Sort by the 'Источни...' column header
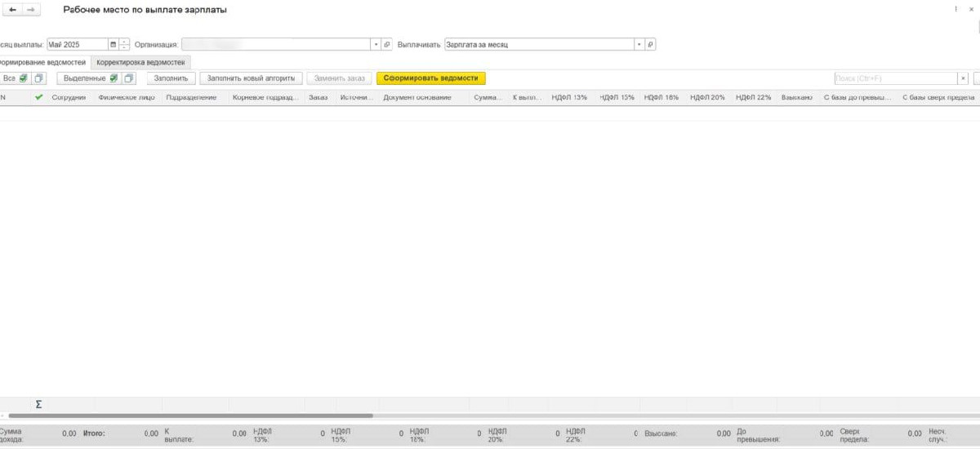 tap(357, 97)
